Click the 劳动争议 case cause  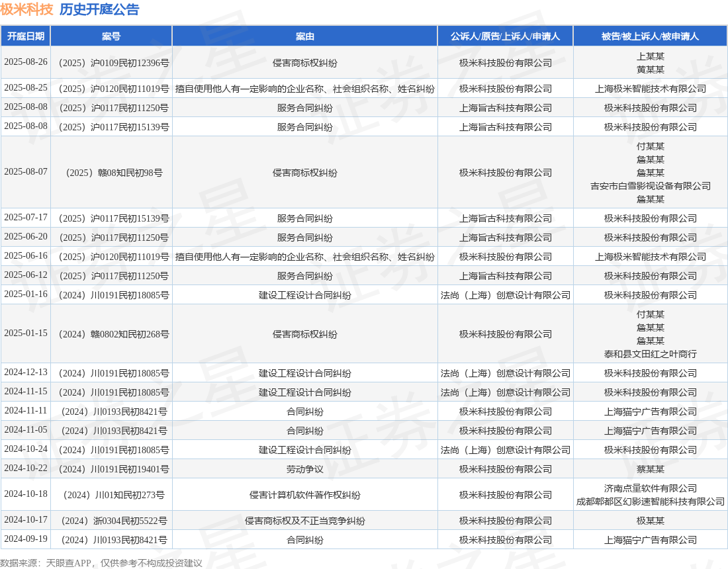(305, 469)
